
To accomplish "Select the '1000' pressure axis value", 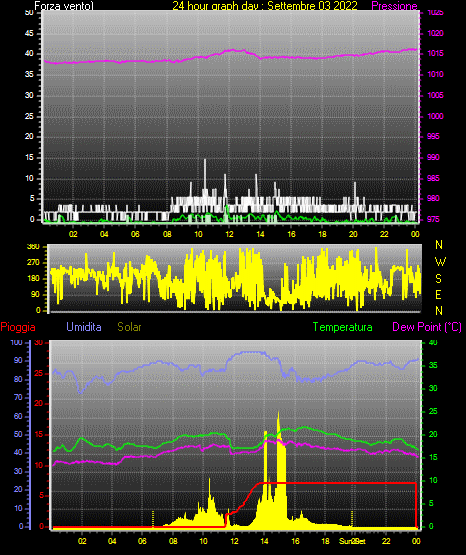I will (x=435, y=116).
